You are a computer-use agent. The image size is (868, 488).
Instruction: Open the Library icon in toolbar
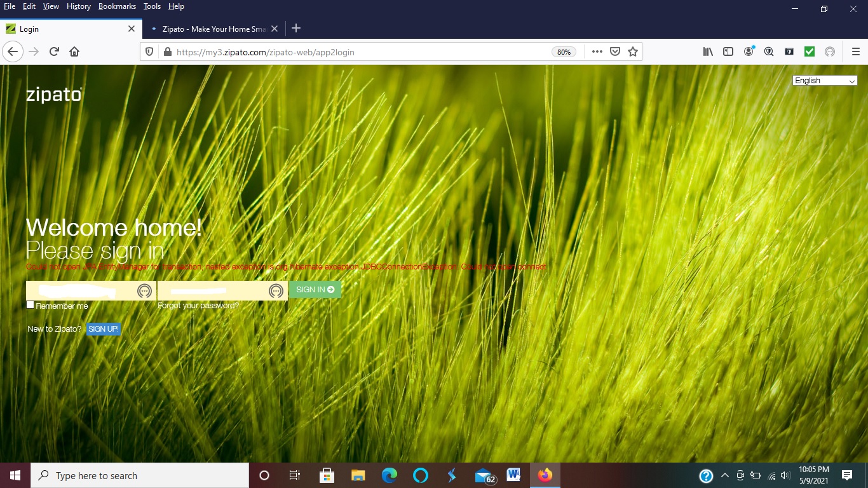pos(708,52)
